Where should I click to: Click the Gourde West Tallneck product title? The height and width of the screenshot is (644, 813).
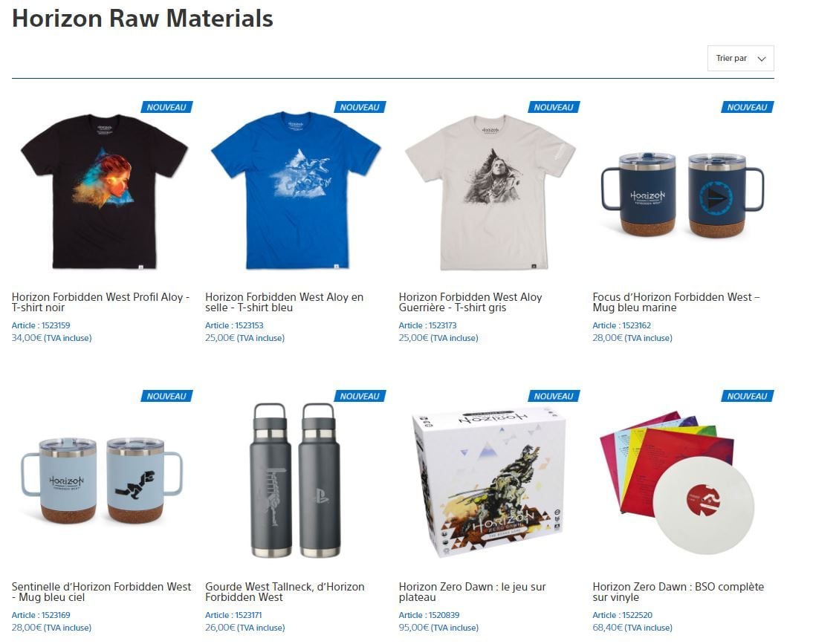pos(285,592)
